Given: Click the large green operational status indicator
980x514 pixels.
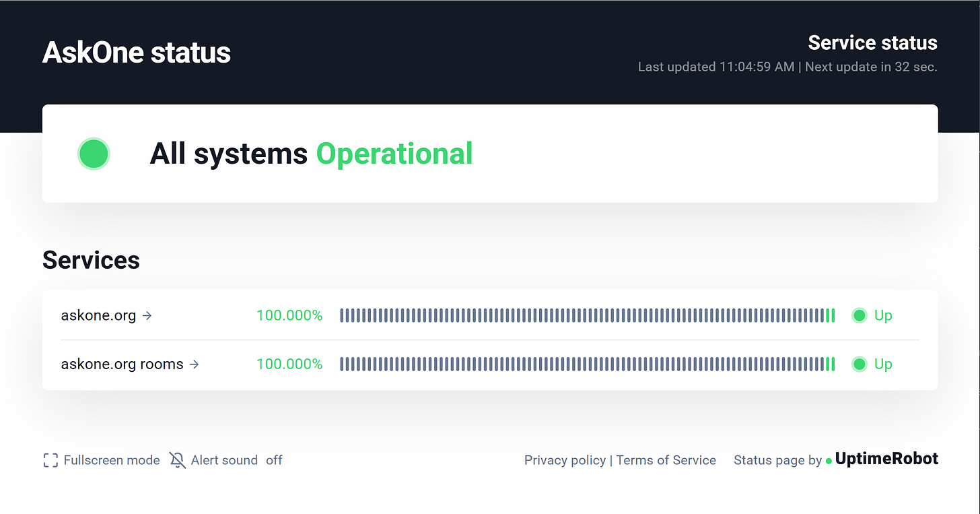Looking at the screenshot, I should tap(94, 154).
